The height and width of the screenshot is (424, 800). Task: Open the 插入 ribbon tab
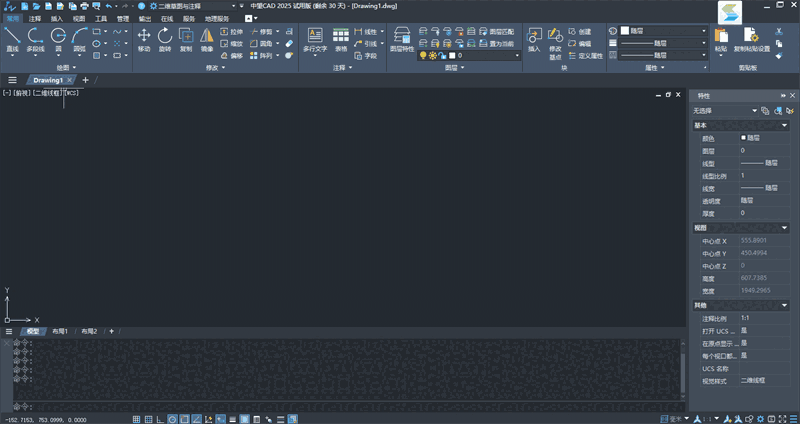57,19
